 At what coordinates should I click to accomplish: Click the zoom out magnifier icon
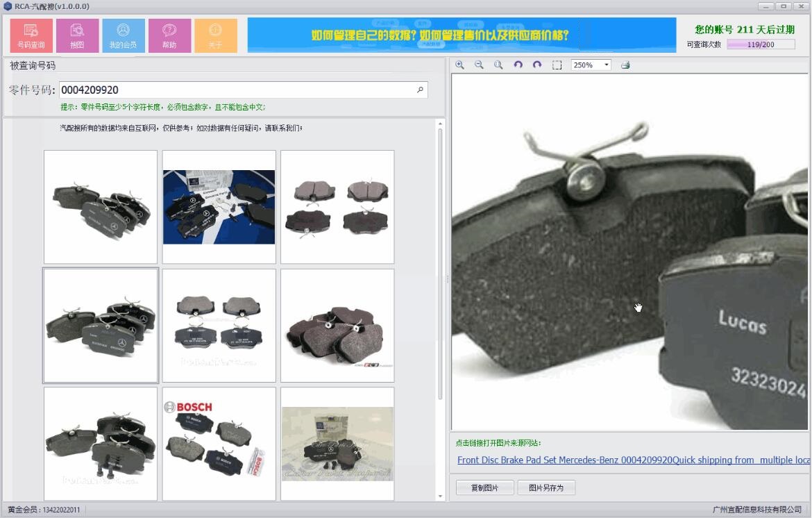coord(479,65)
